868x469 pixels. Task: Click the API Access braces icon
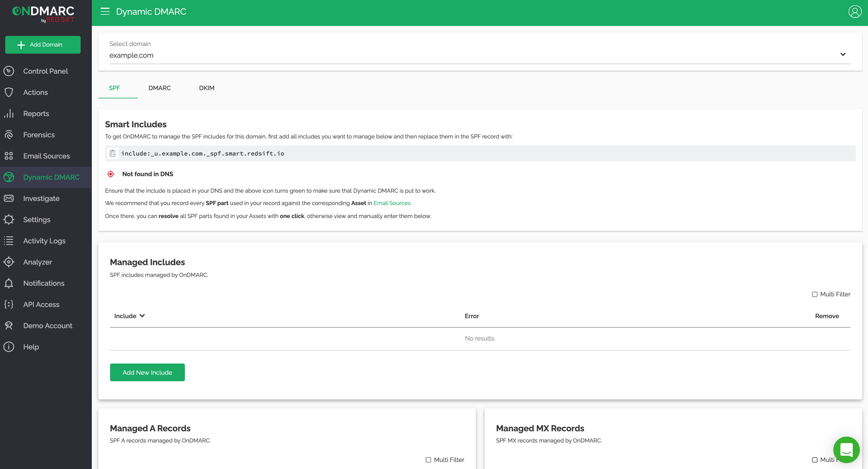[9, 305]
